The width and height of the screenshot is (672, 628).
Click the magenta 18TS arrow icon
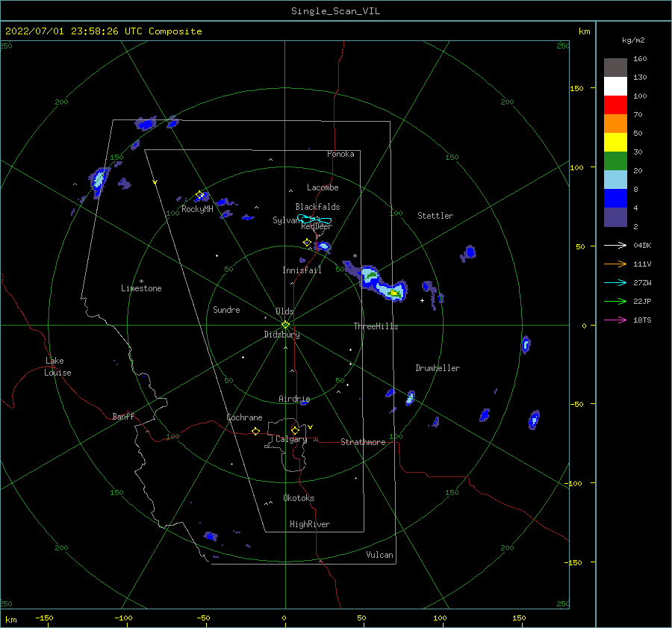coord(615,320)
